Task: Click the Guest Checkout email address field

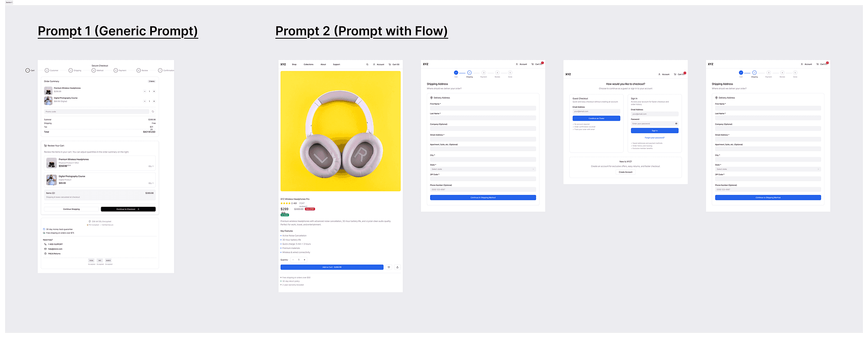Action: [x=596, y=111]
